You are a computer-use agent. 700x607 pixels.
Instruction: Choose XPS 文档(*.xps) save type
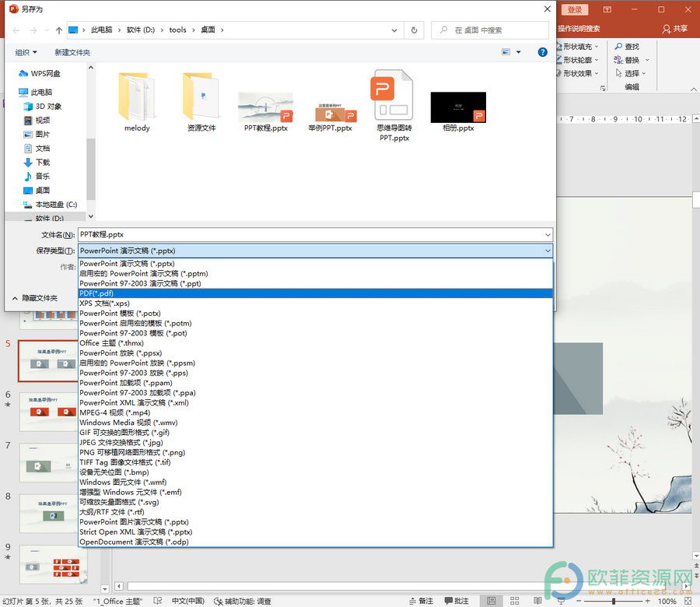(x=316, y=303)
